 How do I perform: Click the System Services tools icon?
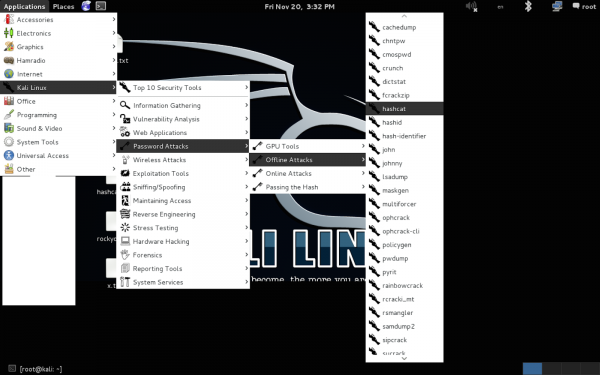tap(125, 282)
